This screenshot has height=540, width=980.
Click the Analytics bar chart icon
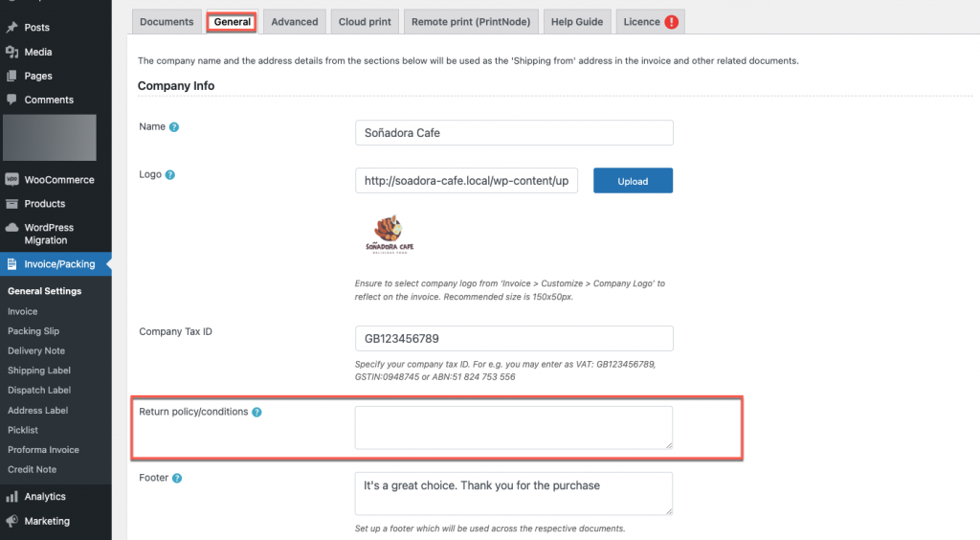(11, 497)
